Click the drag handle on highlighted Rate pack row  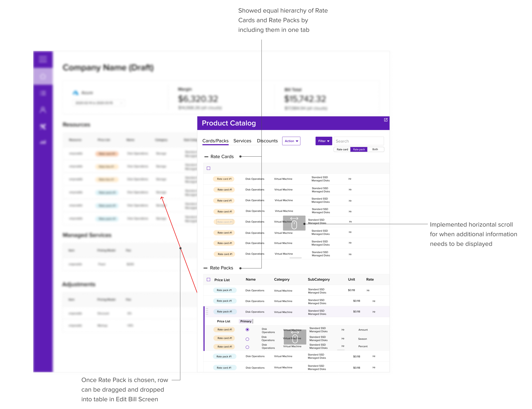tap(207, 311)
